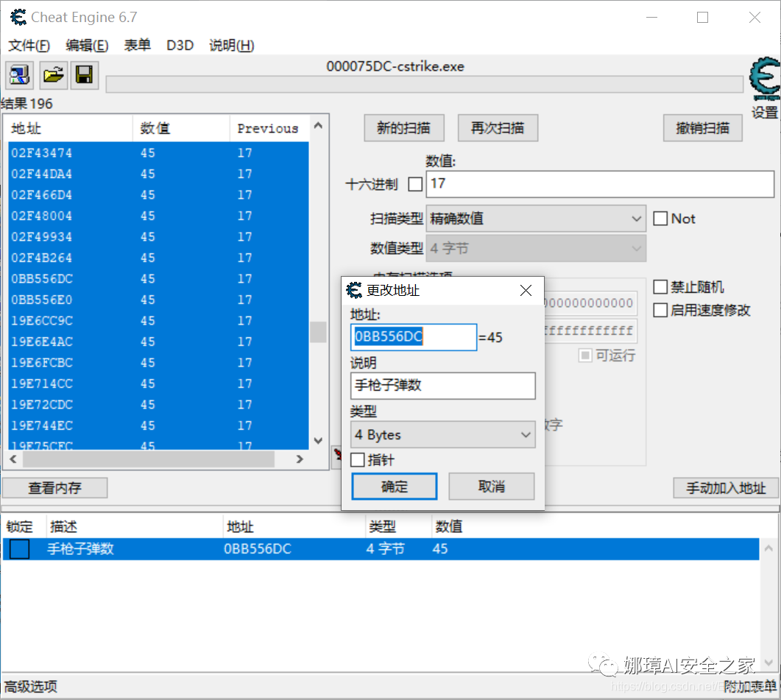The width and height of the screenshot is (781, 700).
Task: Click results list scroll up arrow
Action: pyautogui.click(x=318, y=126)
